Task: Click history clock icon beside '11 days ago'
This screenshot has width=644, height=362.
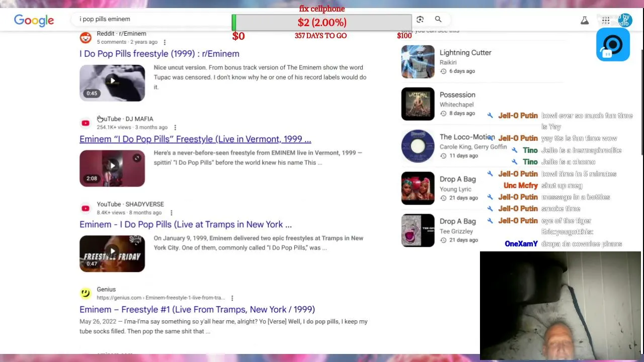Action: click(x=443, y=156)
